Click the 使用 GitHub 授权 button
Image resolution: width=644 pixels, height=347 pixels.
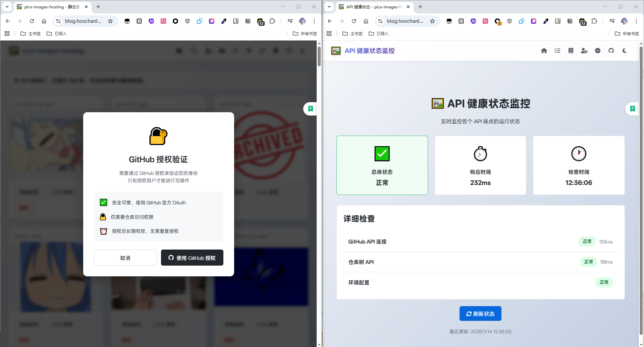tap(192, 258)
